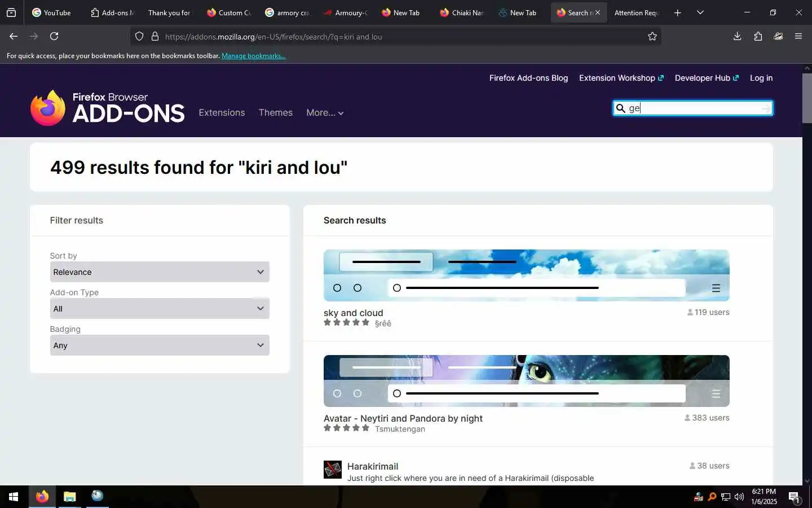Reload the current page

click(54, 36)
